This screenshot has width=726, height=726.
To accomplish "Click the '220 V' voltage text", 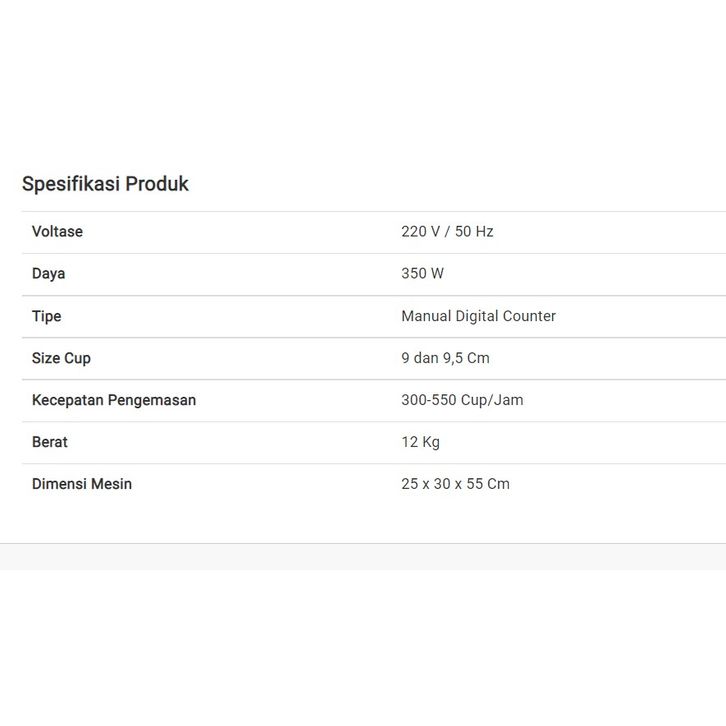I will point(420,232).
